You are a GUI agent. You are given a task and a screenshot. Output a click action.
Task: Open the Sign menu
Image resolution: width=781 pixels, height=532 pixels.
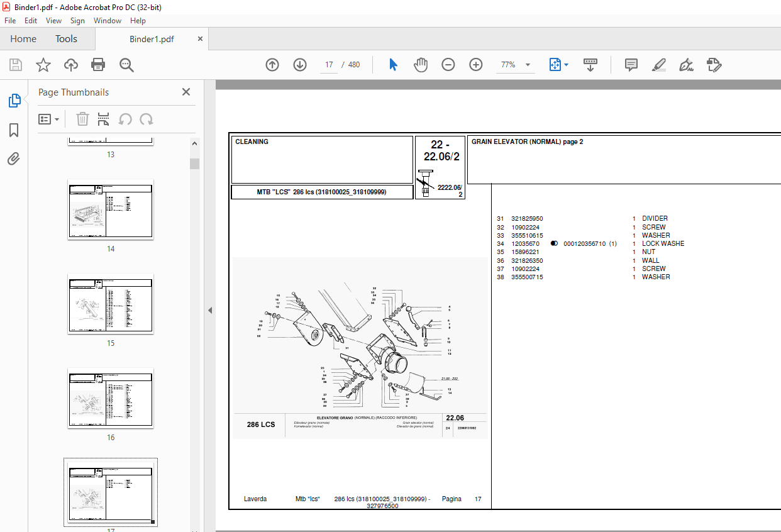pos(77,21)
